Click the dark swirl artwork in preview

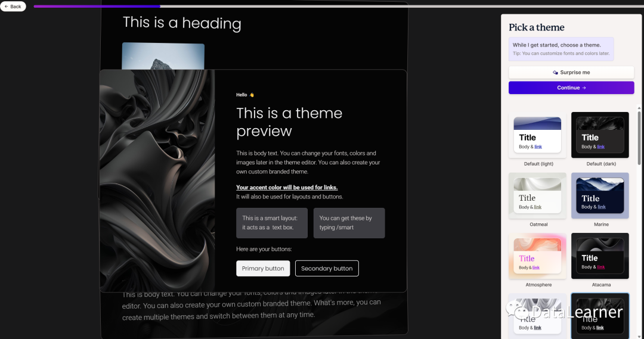[x=157, y=181]
